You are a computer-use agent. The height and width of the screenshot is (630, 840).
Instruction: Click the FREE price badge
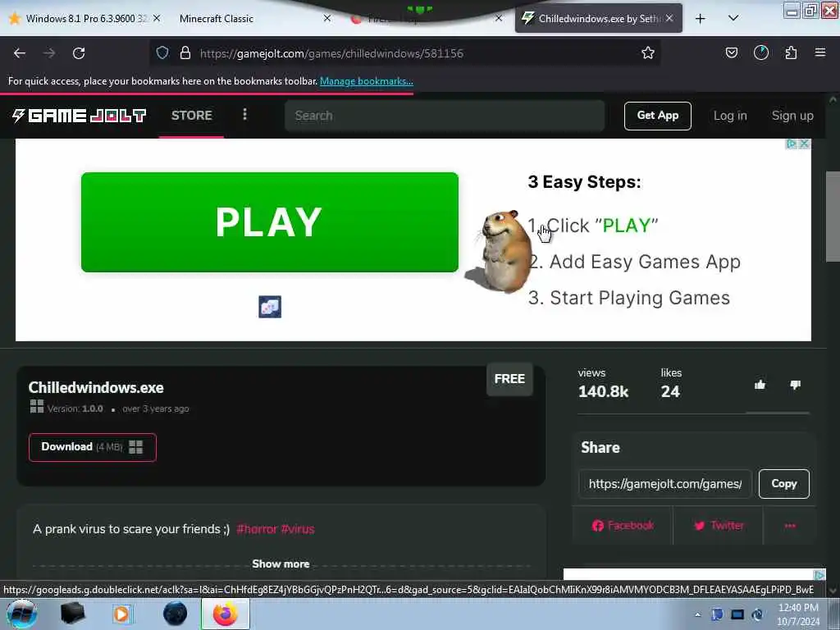(x=509, y=379)
